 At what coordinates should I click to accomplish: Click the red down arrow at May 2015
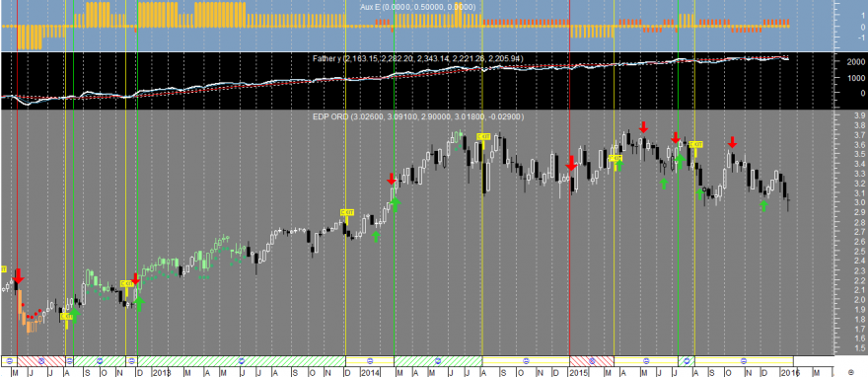pyautogui.click(x=643, y=127)
